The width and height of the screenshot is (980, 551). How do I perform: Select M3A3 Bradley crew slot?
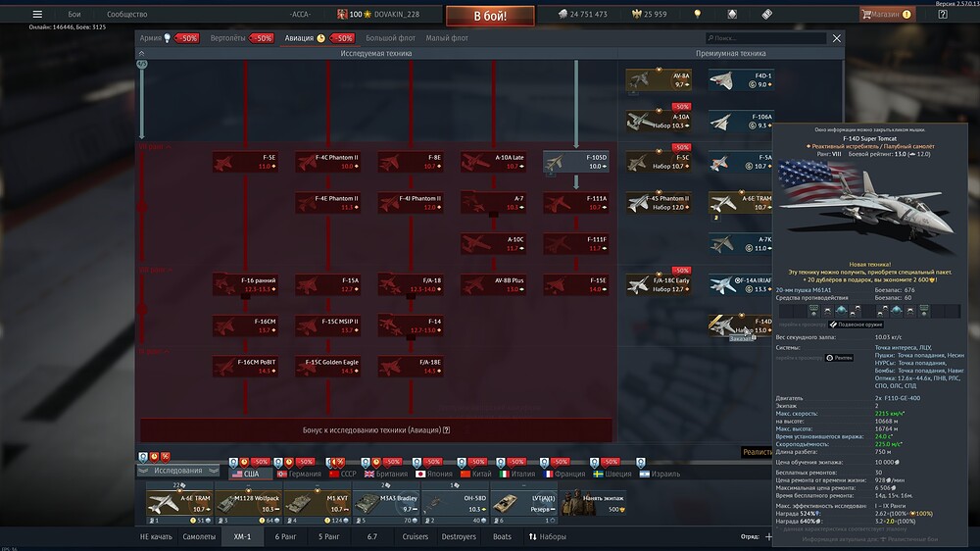tap(386, 505)
